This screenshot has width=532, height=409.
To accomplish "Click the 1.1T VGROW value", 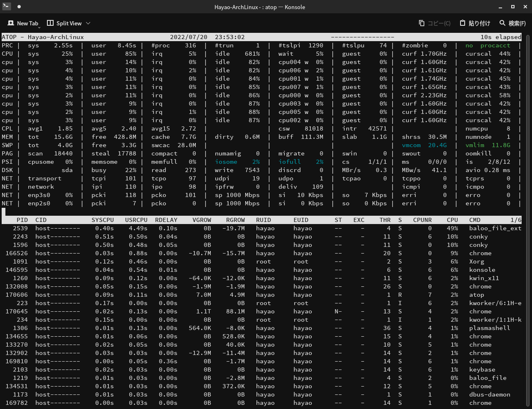I will [x=204, y=311].
